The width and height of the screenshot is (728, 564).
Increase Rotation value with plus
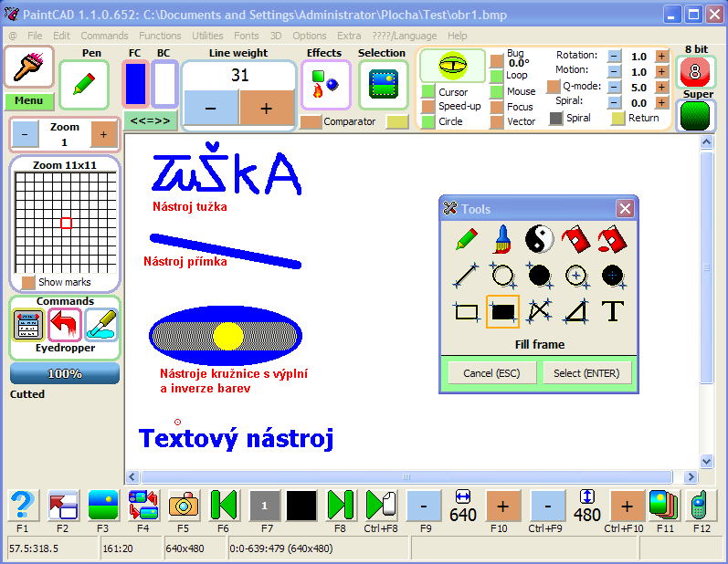661,56
